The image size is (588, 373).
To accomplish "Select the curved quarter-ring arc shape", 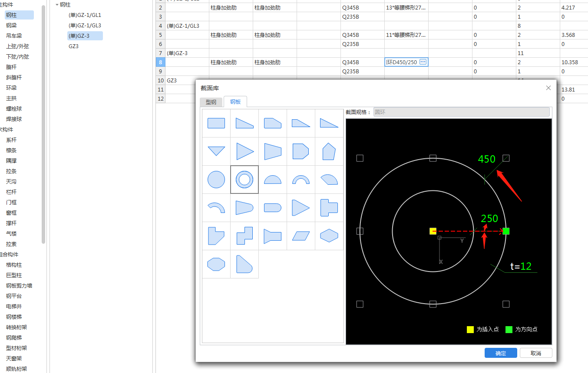I will click(x=216, y=208).
